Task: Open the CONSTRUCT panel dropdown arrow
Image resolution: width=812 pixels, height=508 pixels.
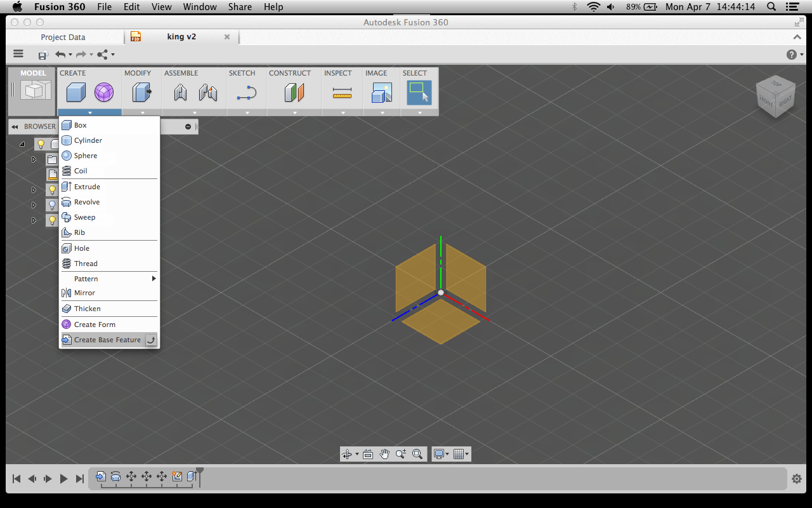Action: click(x=294, y=112)
